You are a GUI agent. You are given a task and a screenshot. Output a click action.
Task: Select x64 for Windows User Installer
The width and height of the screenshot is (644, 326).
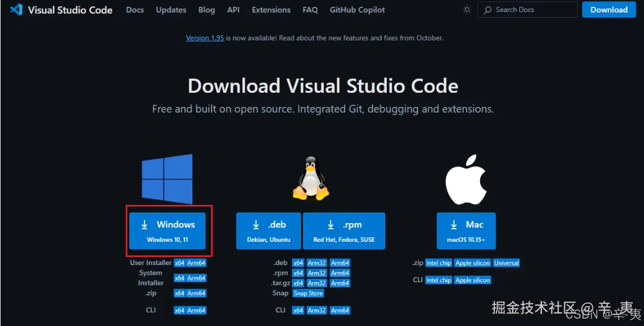(179, 263)
